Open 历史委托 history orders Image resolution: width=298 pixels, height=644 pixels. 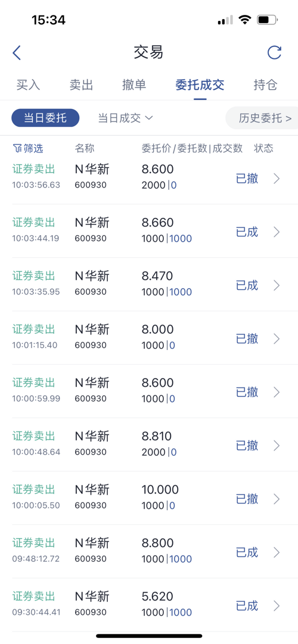(263, 118)
